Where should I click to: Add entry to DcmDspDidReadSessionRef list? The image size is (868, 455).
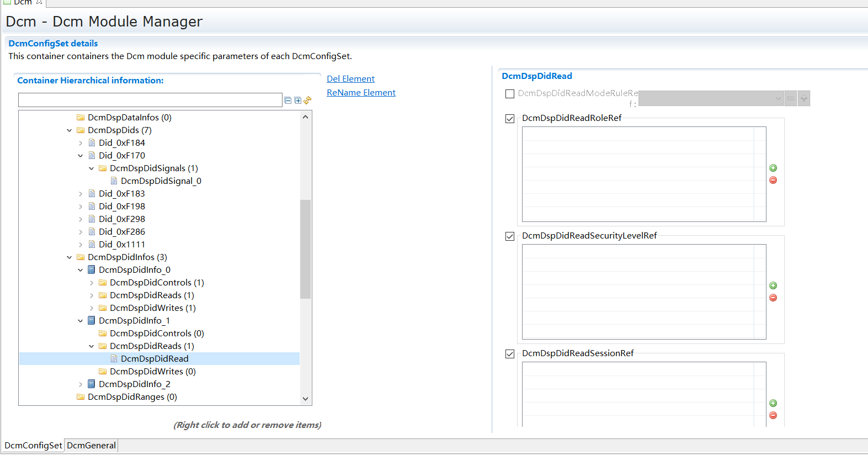[x=773, y=403]
